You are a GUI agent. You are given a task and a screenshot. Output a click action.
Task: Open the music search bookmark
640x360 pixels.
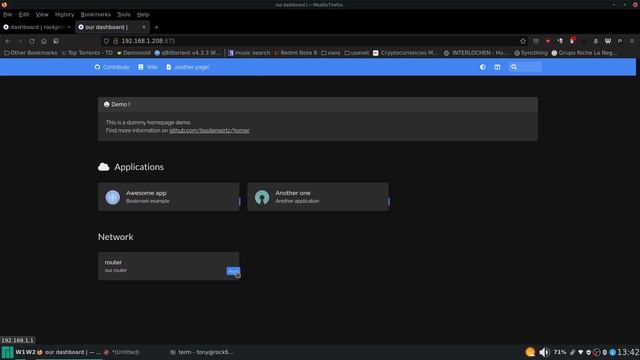249,53
